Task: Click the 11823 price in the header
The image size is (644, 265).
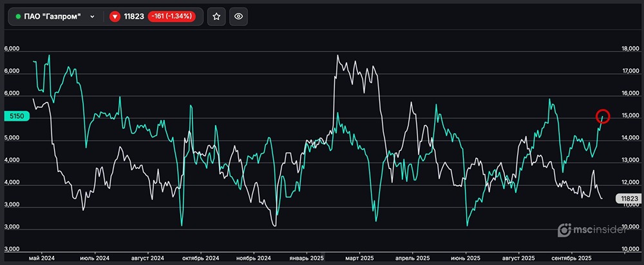Action: click(134, 17)
